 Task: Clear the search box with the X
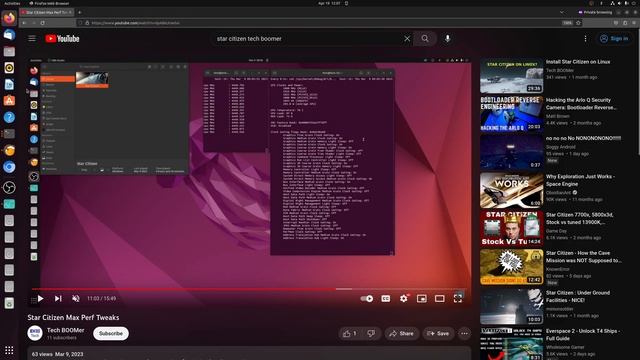407,38
